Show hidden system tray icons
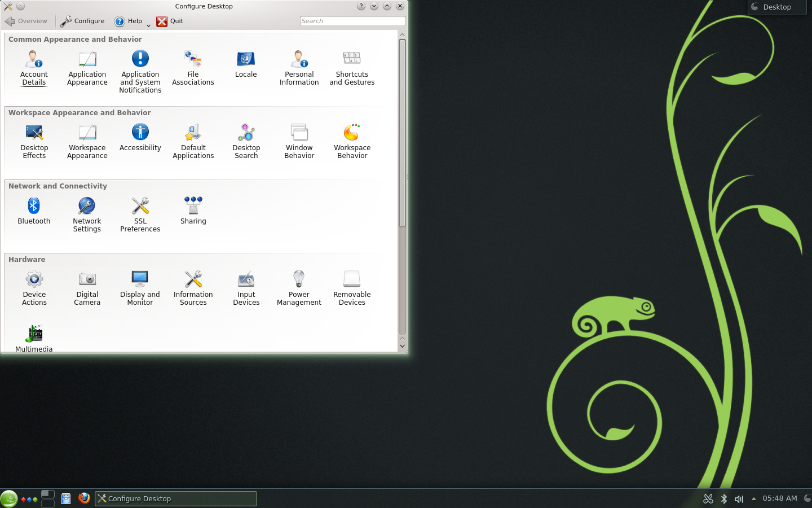Image resolution: width=812 pixels, height=508 pixels. 754,498
